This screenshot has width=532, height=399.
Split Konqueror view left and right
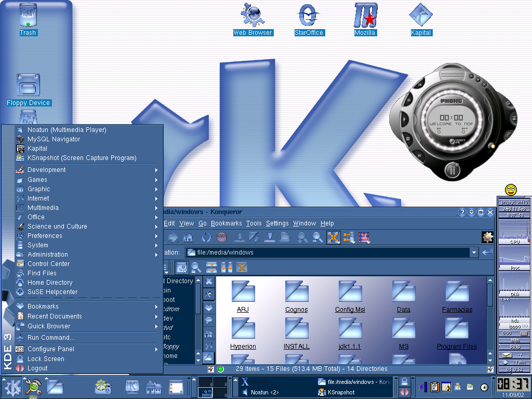227,268
